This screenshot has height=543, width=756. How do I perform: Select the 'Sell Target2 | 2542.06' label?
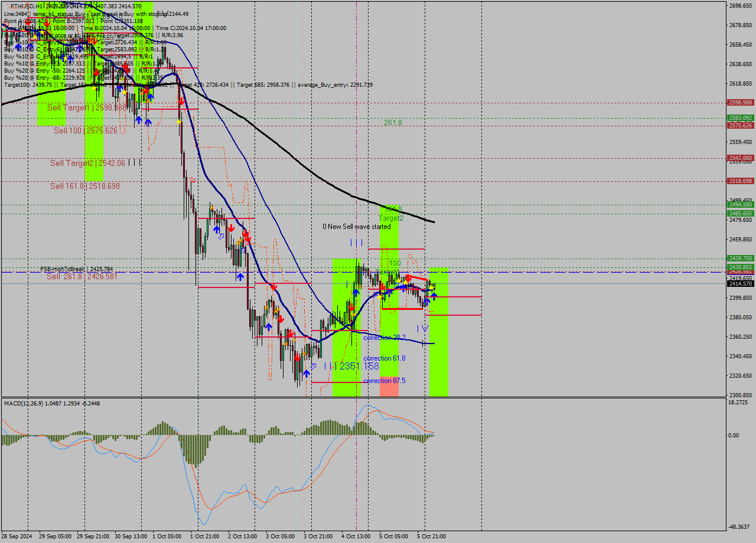click(x=88, y=163)
